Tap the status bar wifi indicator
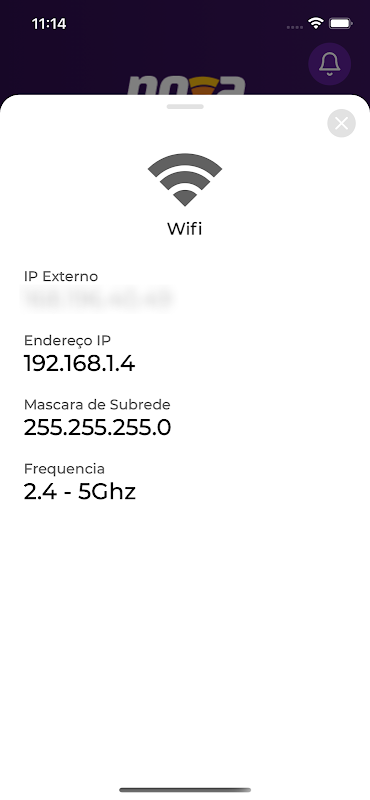Screen dimensions: 370x800 (x=316, y=23)
